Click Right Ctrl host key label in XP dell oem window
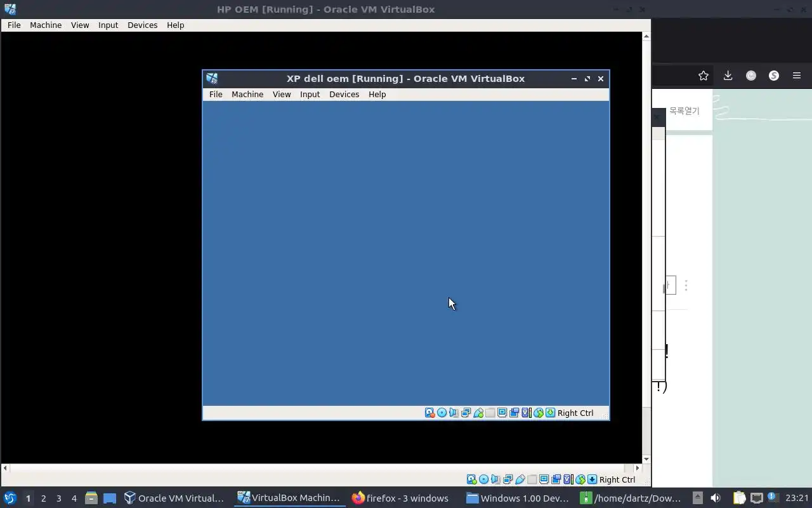812x508 pixels. tap(575, 413)
